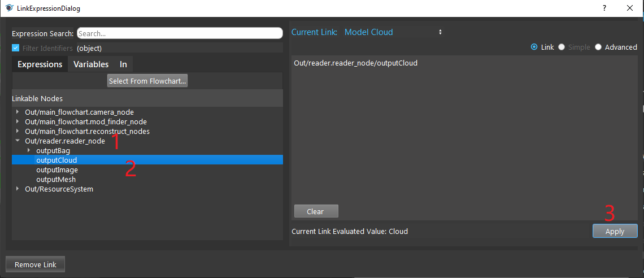Select Out/main_flowchart.mod_finder_node row
This screenshot has height=278, width=644.
[x=147, y=121]
